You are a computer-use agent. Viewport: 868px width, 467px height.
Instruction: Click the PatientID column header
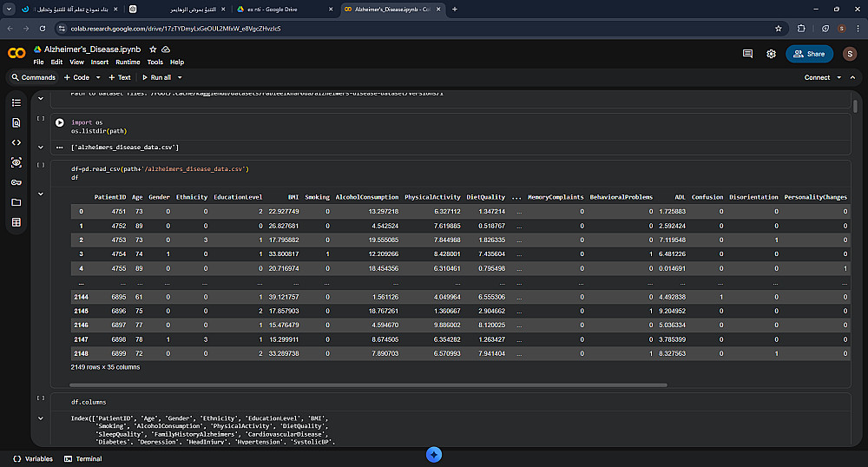(x=110, y=197)
